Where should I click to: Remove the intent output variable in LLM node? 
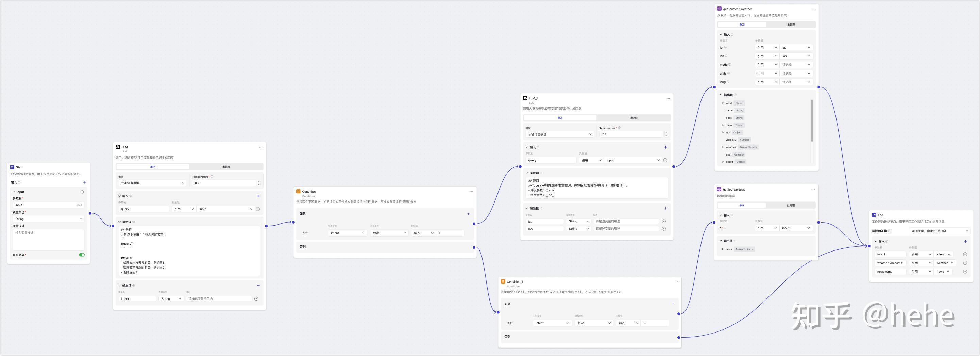tap(256, 299)
